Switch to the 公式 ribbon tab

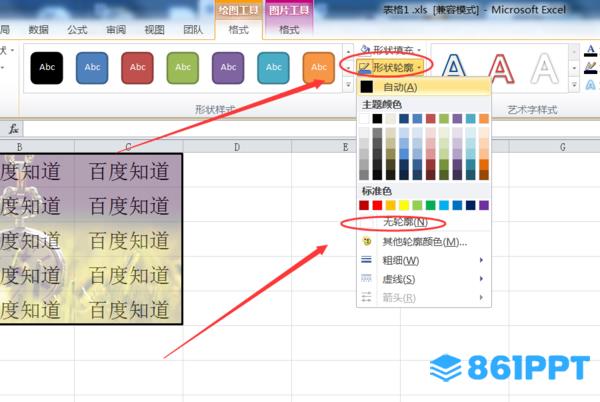(x=77, y=29)
